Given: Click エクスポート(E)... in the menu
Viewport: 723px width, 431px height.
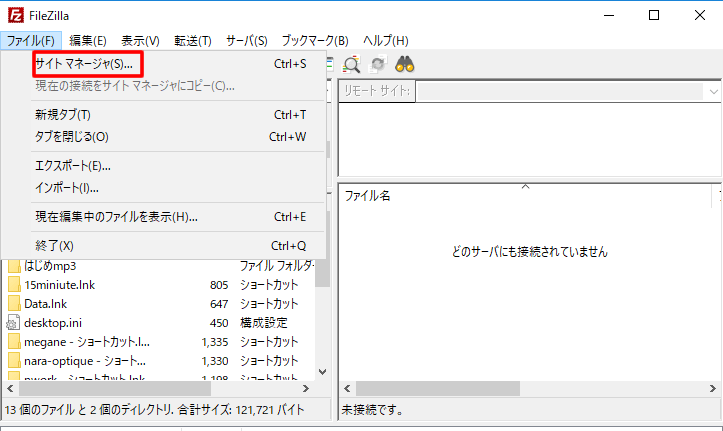Looking at the screenshot, I should point(73,166).
